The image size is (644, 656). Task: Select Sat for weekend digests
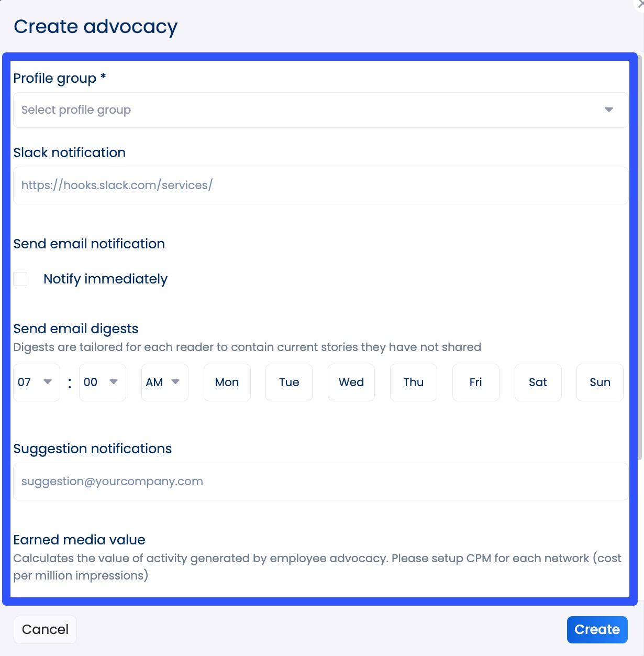538,382
